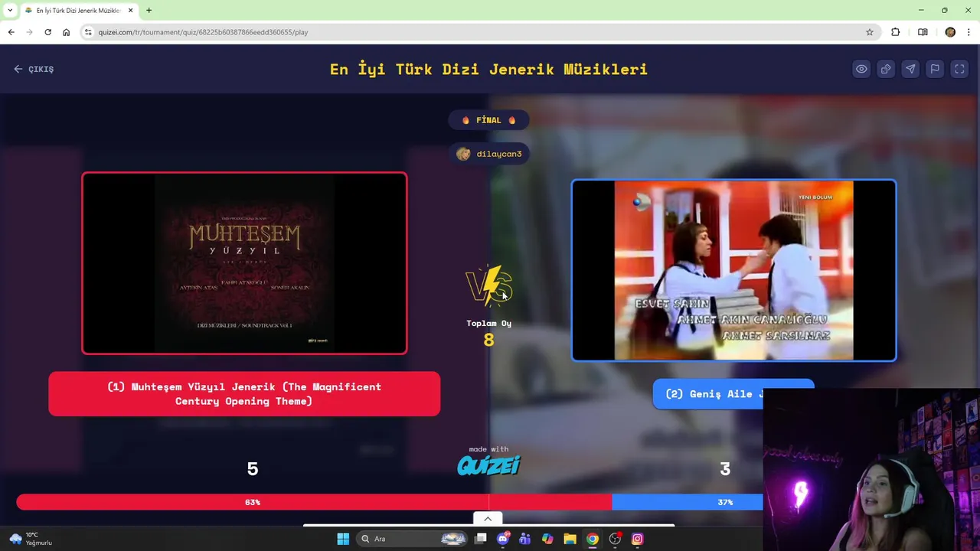
Task: Open the browser side panel icon
Action: click(923, 32)
